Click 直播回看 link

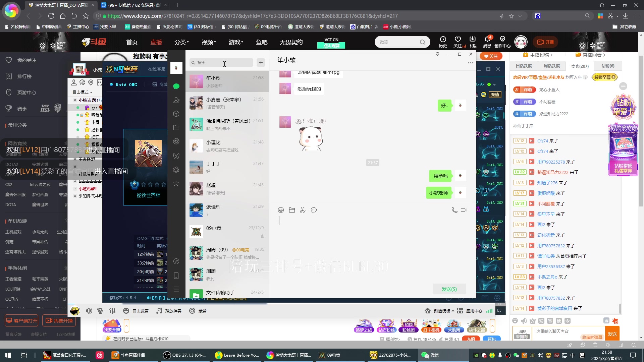click(590, 55)
